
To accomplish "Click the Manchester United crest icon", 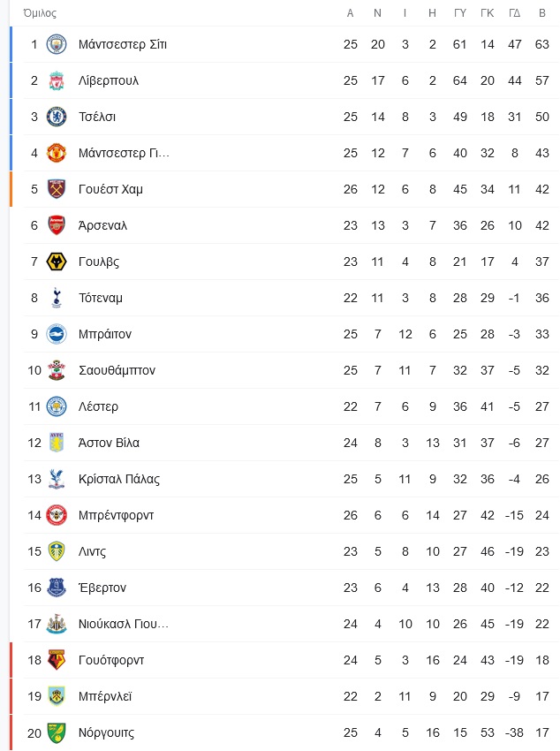I will click(57, 153).
